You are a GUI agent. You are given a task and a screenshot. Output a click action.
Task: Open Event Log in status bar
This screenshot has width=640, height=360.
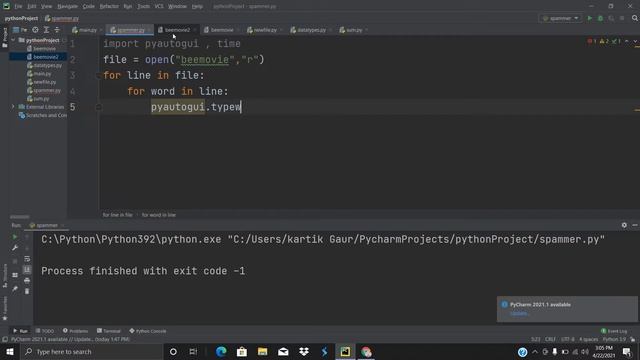point(614,331)
